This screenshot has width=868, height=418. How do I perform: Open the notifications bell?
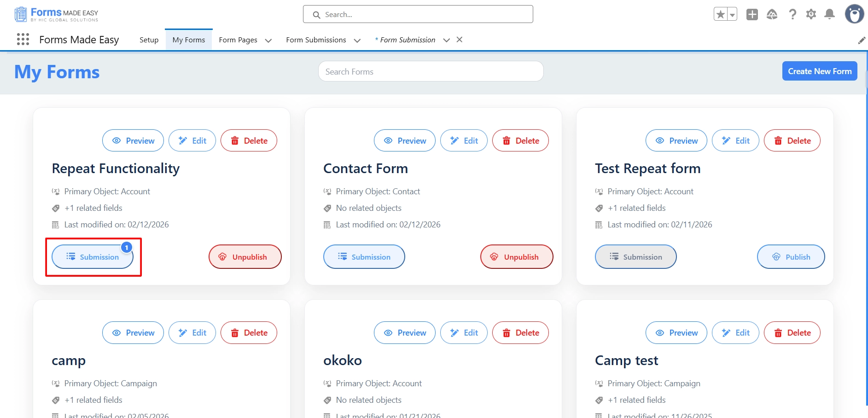[829, 15]
